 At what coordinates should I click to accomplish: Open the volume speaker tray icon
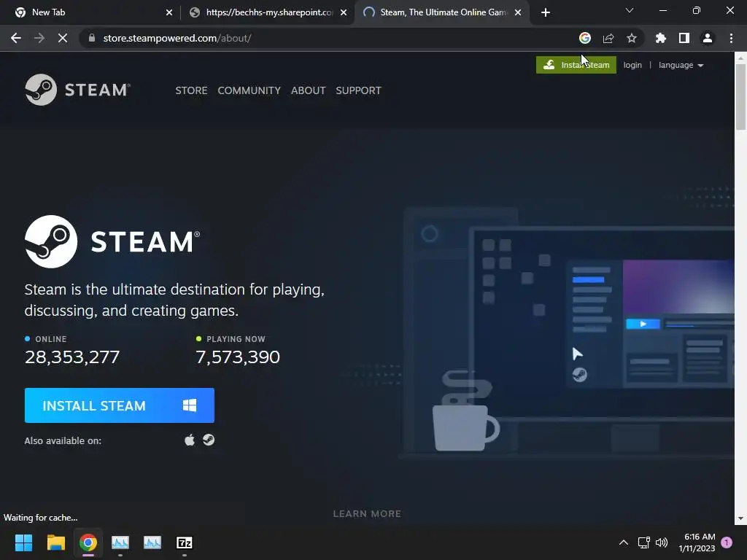coord(661,542)
